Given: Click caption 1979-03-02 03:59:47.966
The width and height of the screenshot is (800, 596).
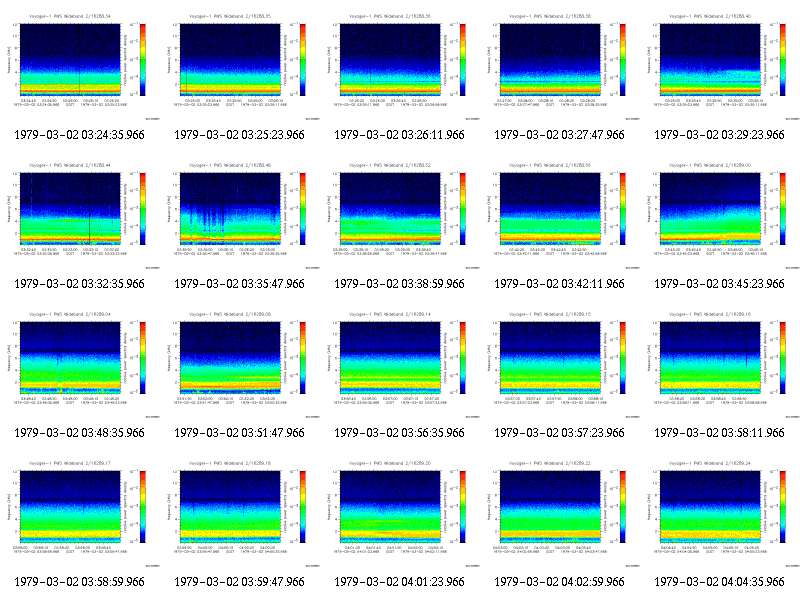Looking at the screenshot, I should 239,582.
